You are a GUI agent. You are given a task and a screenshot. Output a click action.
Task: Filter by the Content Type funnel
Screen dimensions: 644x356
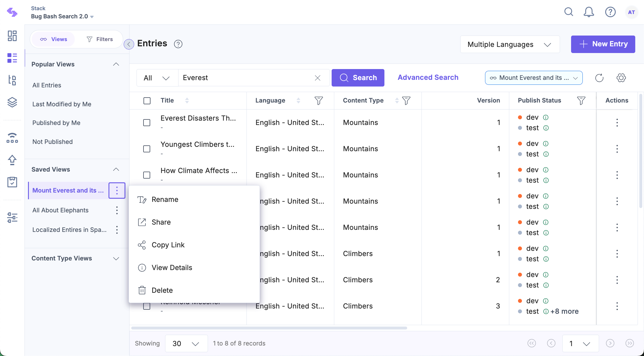pyautogui.click(x=406, y=101)
